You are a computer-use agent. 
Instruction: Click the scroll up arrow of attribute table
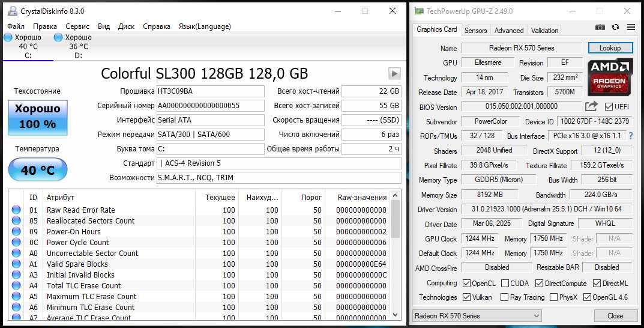point(395,196)
